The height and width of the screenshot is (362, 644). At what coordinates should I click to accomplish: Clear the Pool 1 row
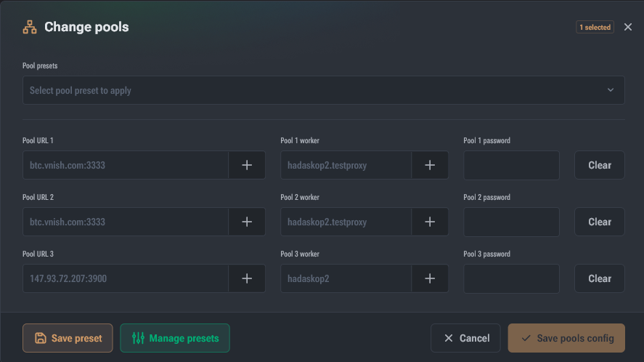tap(600, 165)
